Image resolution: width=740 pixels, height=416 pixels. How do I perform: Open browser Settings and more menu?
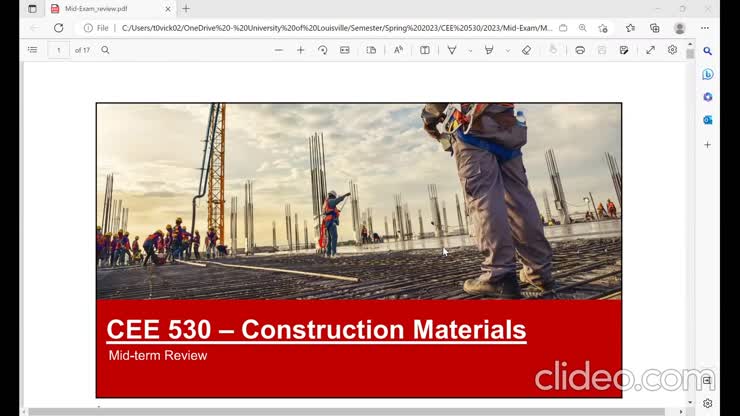tap(707, 28)
